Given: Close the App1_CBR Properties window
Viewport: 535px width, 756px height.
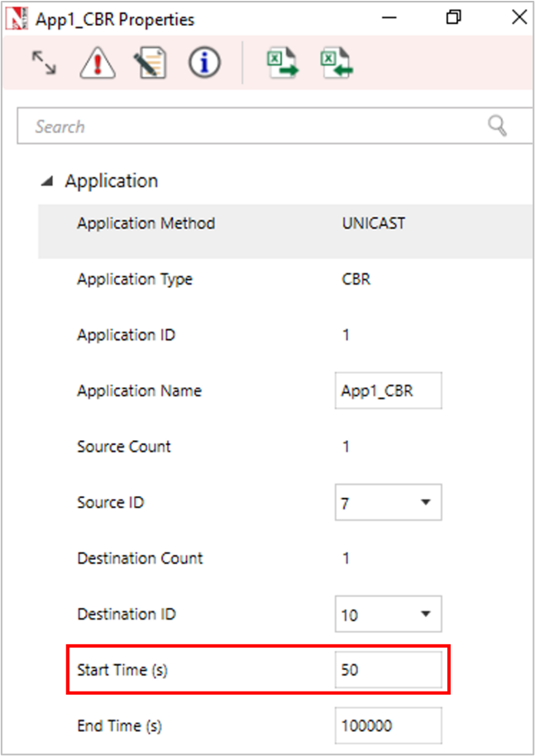Looking at the screenshot, I should click(x=518, y=17).
